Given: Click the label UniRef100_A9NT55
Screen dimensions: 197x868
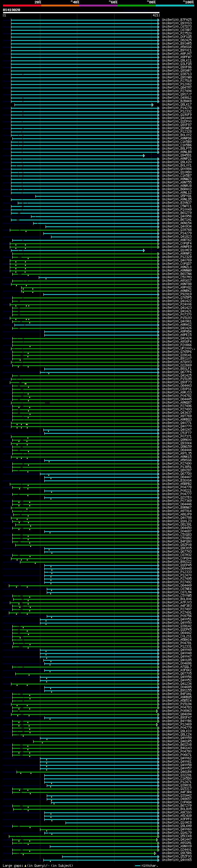Looking at the screenshot, I should click(177, 182).
